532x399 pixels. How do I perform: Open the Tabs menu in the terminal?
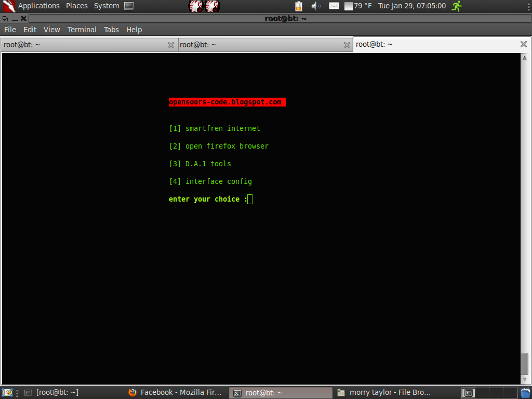coord(111,30)
